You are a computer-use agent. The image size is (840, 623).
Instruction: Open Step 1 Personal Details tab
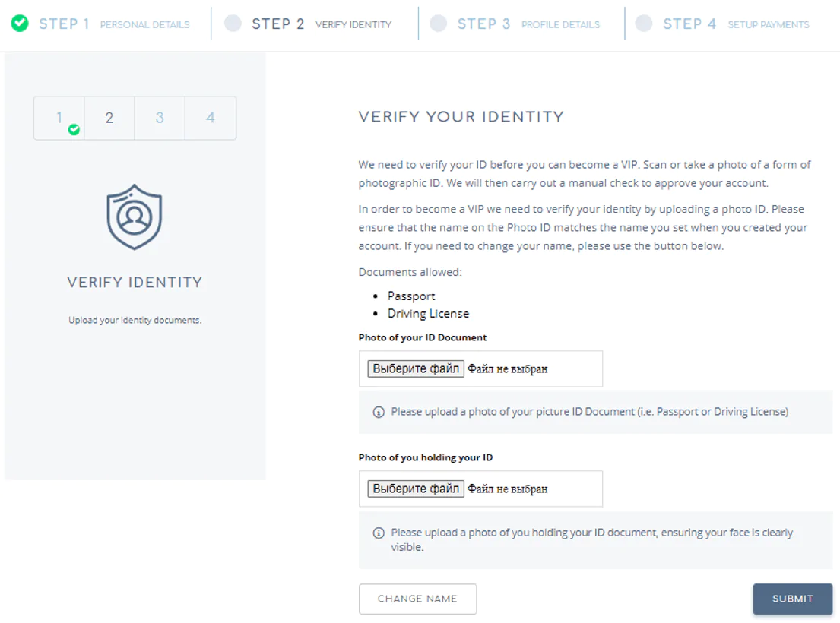(x=114, y=24)
